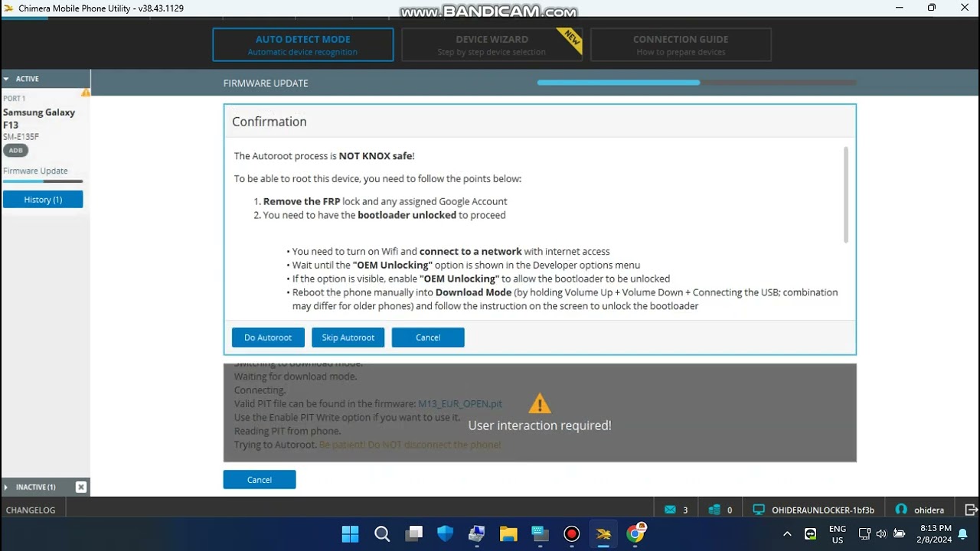
Task: Open the network tray icon
Action: tap(864, 533)
